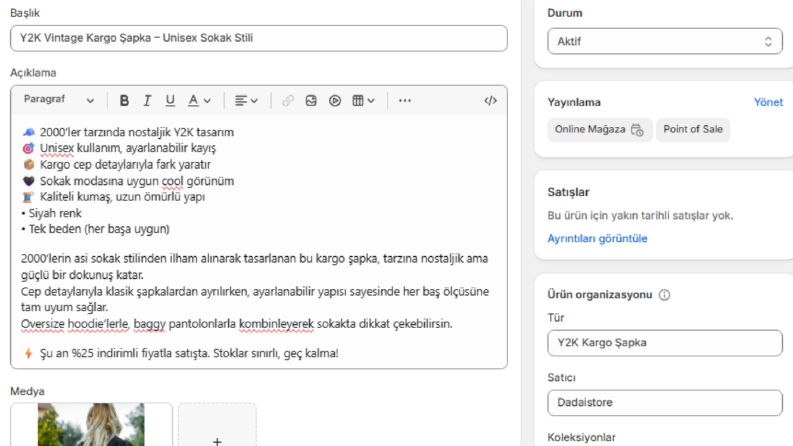Open the product photo thumbnail in Medya
This screenshot has width=793, height=446.
pyautogui.click(x=91, y=425)
